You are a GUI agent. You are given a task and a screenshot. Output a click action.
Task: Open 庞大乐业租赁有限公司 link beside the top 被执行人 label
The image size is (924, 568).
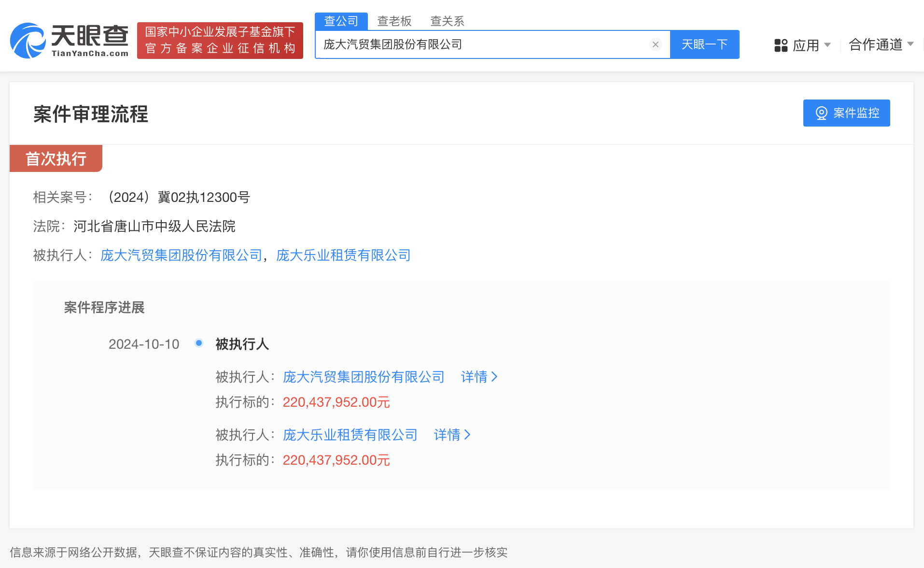click(343, 255)
